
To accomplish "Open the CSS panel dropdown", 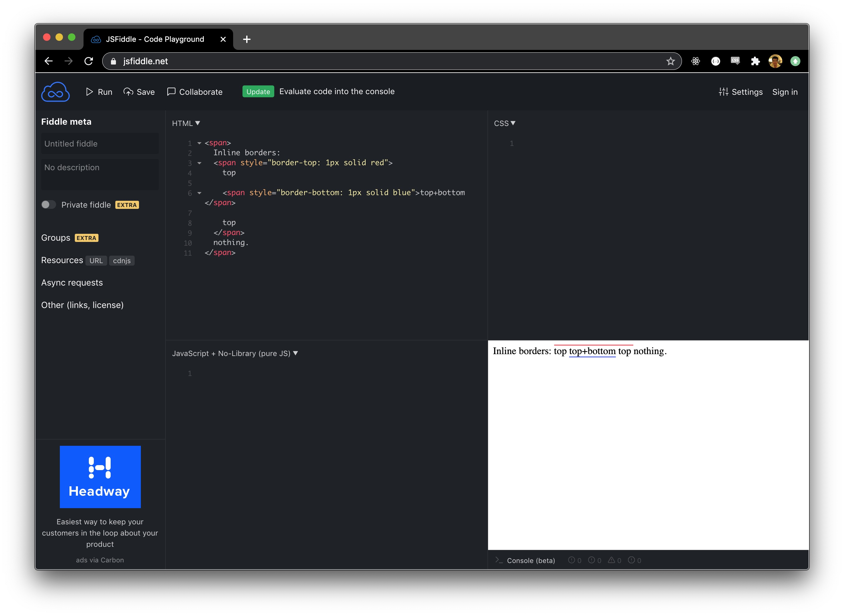I will pos(514,123).
